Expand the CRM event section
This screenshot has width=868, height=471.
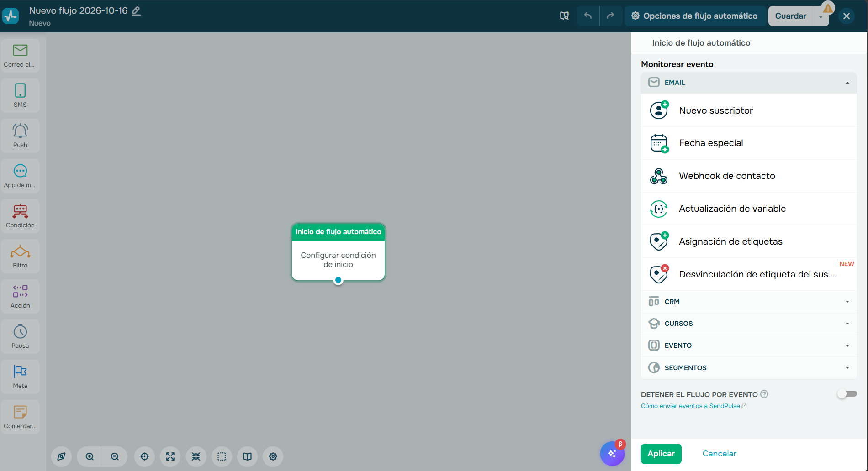click(x=749, y=302)
